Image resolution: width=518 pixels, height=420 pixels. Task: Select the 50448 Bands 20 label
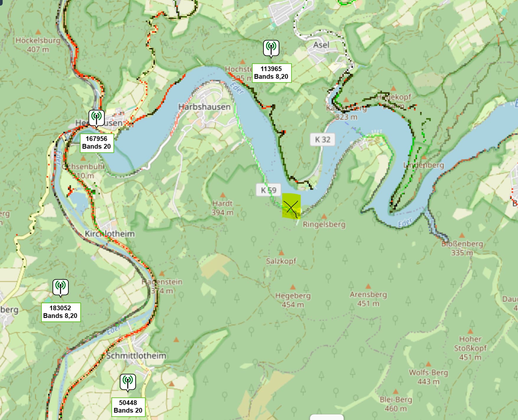128,407
